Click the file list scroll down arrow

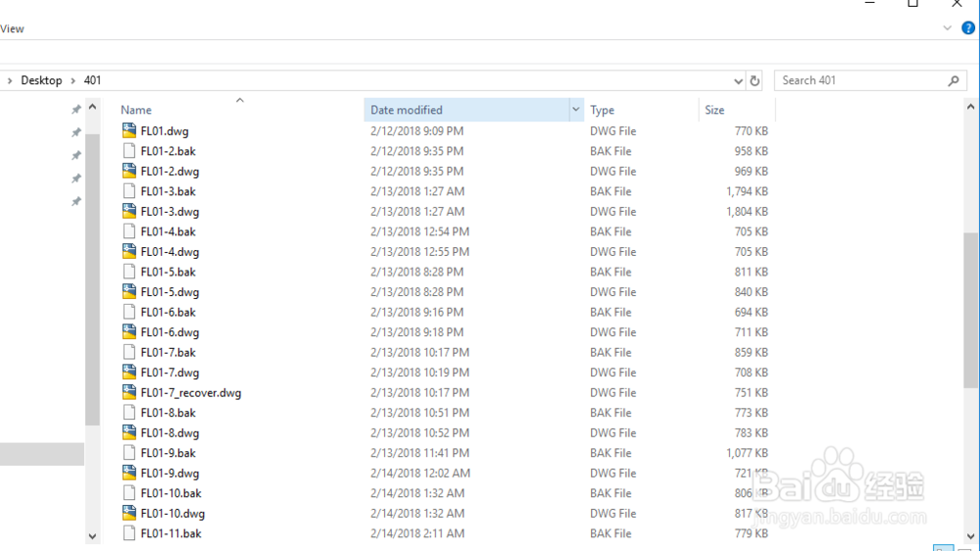click(x=970, y=536)
